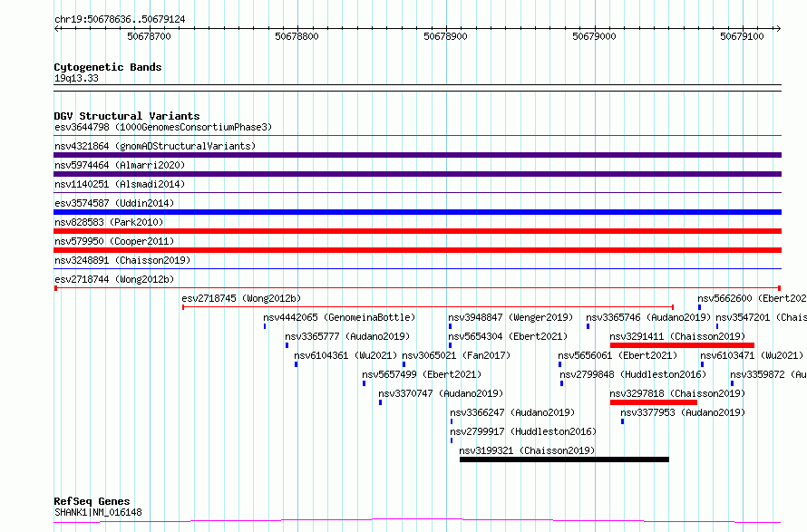Click the blue marker under nsv3377953
Image resolution: width=807 pixels, height=532 pixels.
point(622,421)
